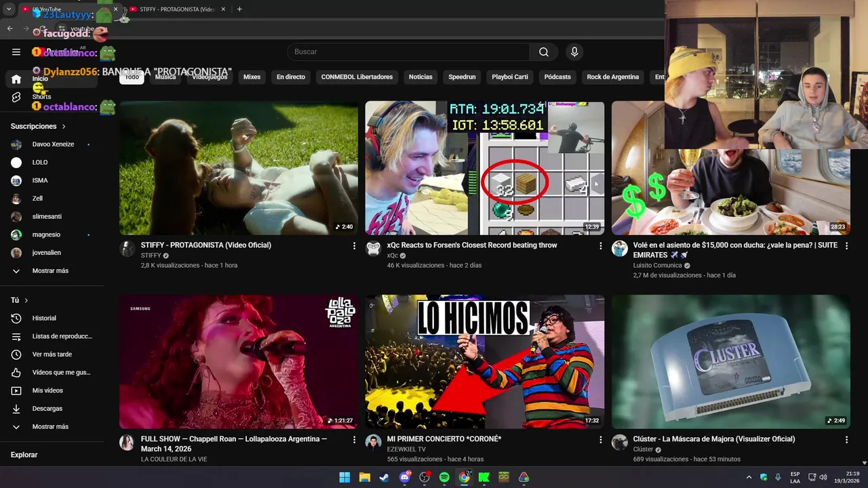Viewport: 868px width, 488px height.
Task: Open Videos que me gustan
Action: pos(53,373)
